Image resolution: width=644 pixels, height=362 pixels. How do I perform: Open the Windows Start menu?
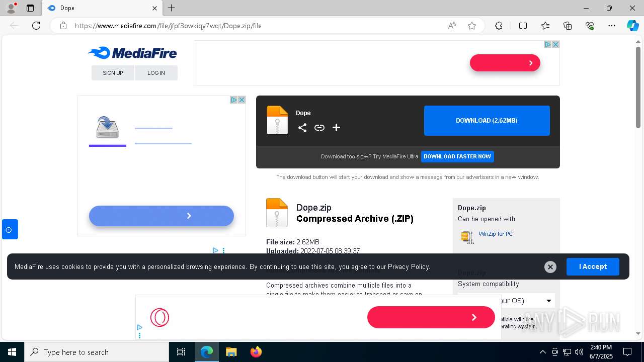12,352
